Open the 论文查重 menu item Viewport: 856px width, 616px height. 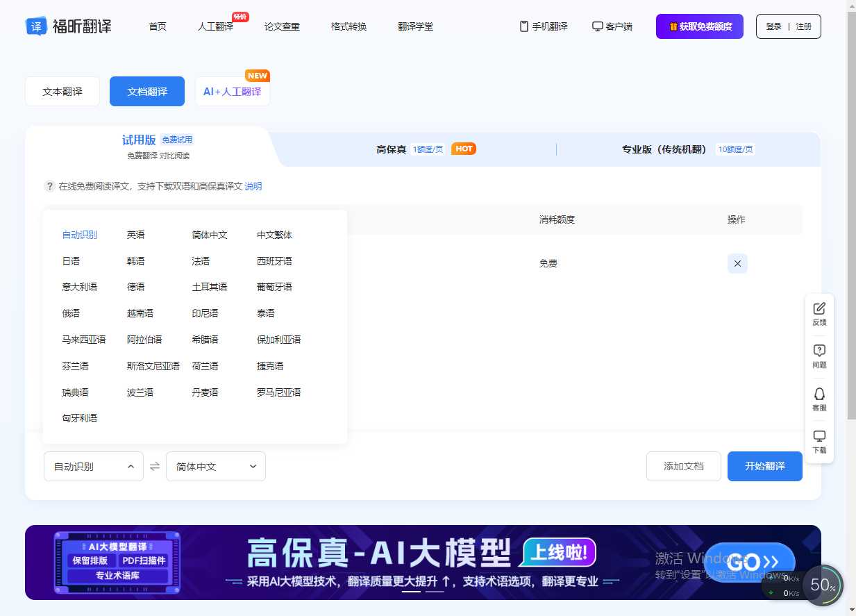tap(282, 26)
